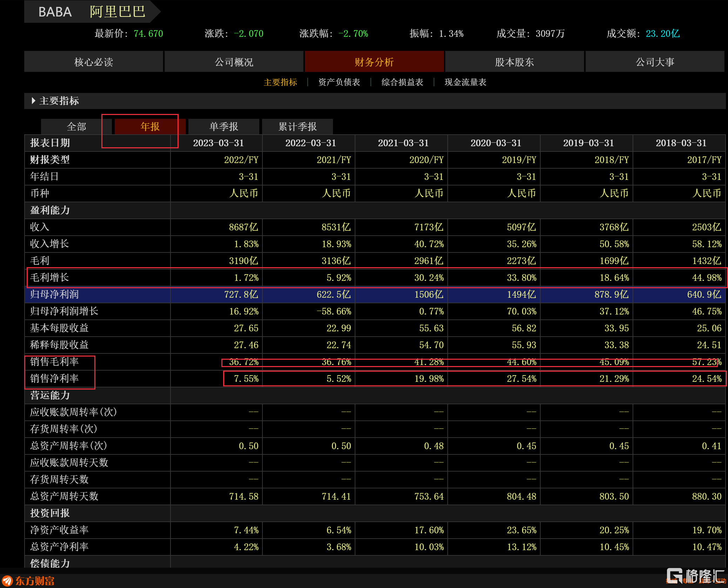Click the 营运能力 section header
728x588 pixels.
(x=50, y=396)
